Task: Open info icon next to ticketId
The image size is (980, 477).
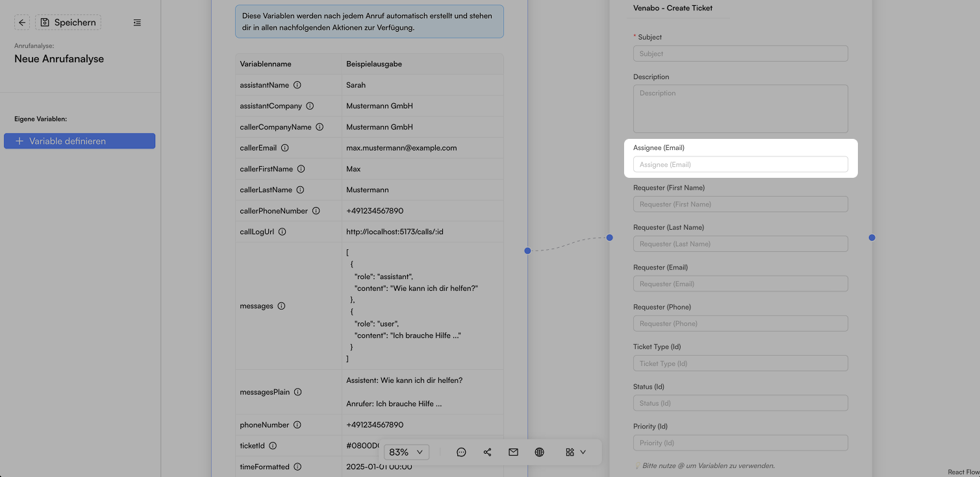Action: click(273, 446)
